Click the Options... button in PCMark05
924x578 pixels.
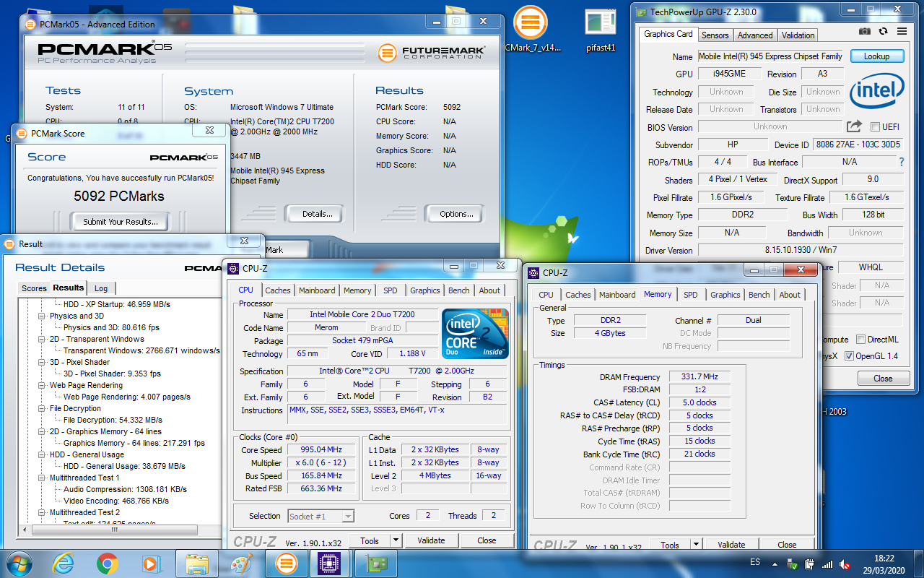point(456,213)
